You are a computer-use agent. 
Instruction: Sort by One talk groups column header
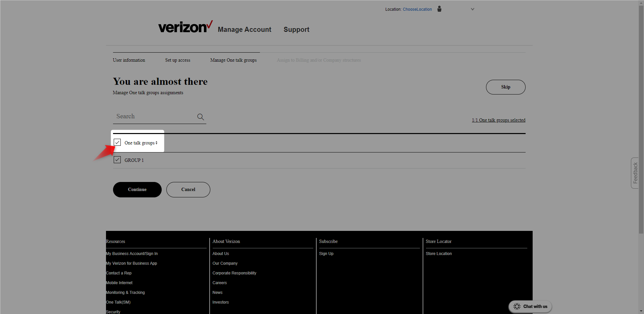pos(141,143)
